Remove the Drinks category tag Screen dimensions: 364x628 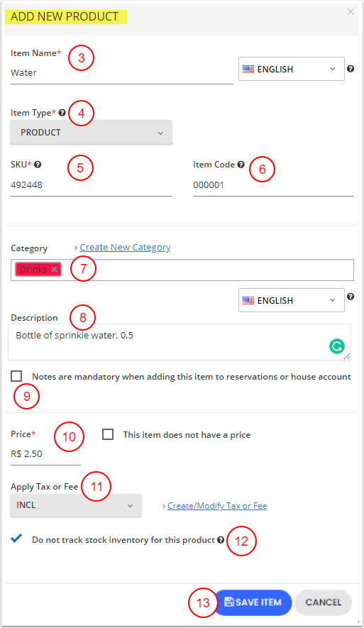coord(55,270)
